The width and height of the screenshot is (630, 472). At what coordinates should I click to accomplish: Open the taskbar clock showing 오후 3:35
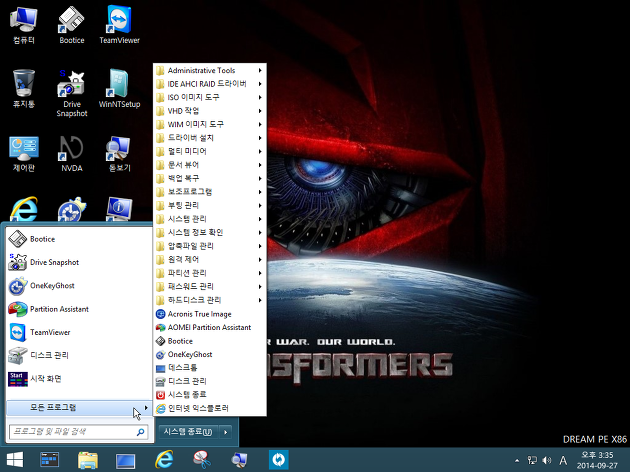(x=597, y=460)
